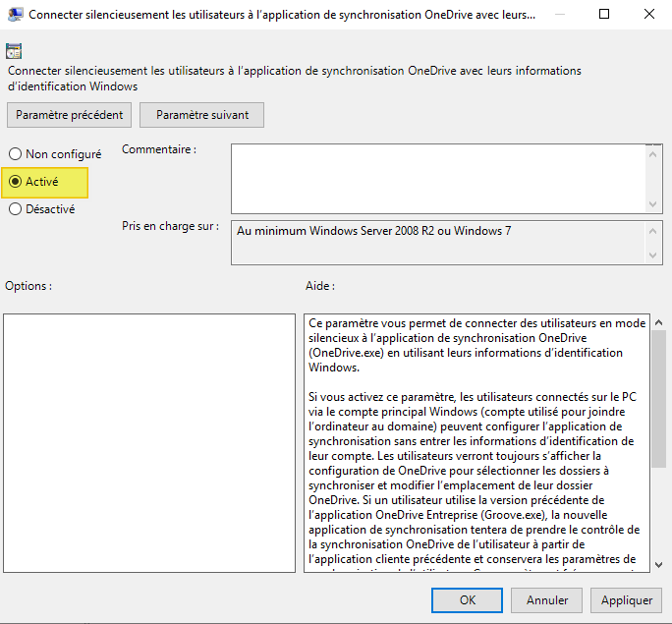The image size is (672, 624).
Task: Click the down arrow of Commentaire scrollbar
Action: tap(653, 204)
